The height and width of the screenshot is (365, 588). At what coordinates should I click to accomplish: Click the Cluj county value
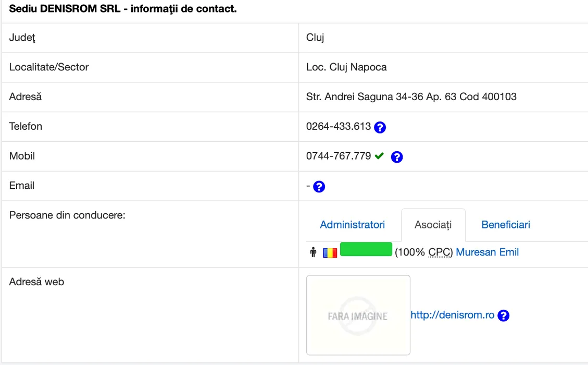[x=315, y=38]
